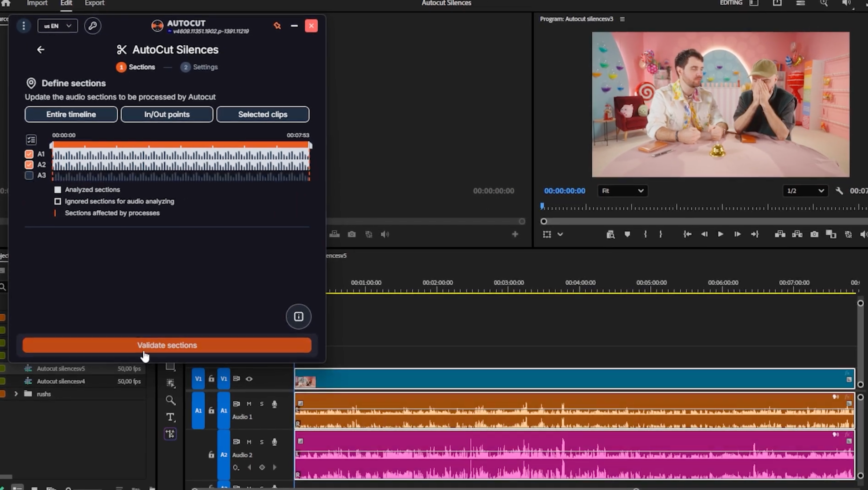
Task: Expand the rushs bin folder
Action: coord(15,394)
